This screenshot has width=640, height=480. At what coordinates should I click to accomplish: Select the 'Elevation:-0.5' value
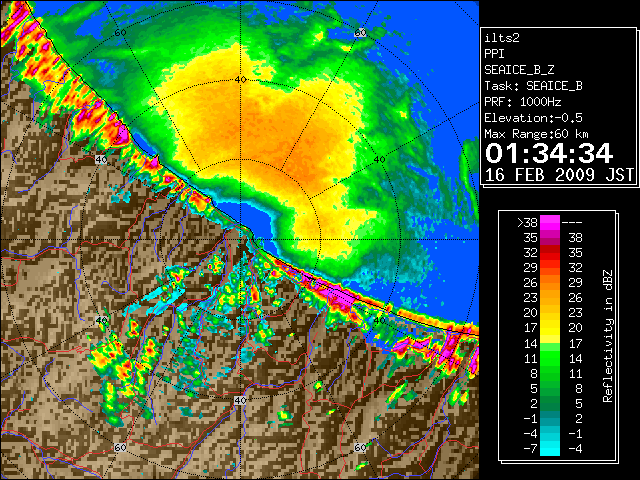pyautogui.click(x=533, y=118)
